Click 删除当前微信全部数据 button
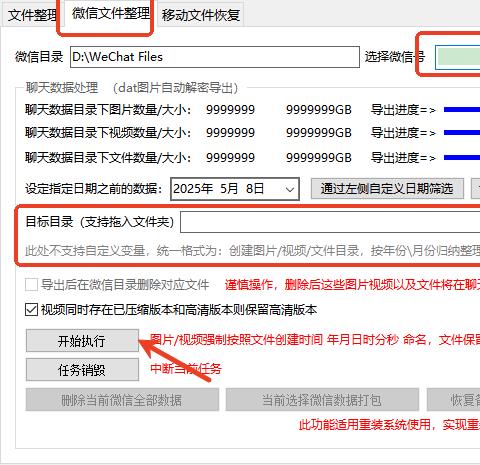480x465 pixels. (122, 399)
